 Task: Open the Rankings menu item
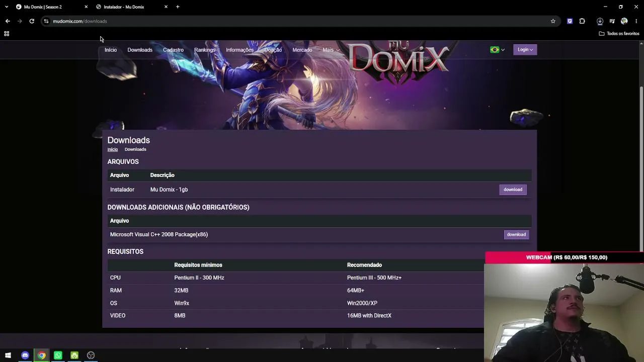click(205, 50)
